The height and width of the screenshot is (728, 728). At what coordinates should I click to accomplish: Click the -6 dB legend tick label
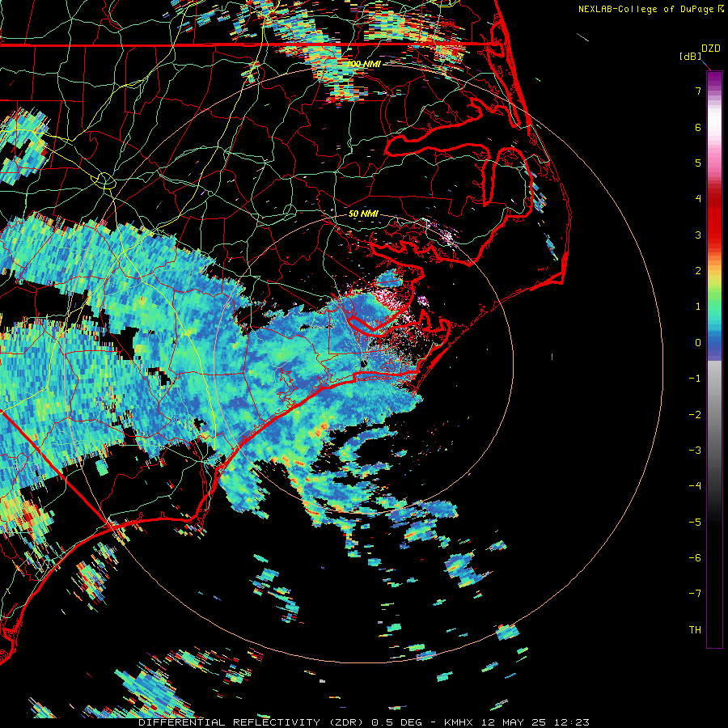pyautogui.click(x=695, y=558)
